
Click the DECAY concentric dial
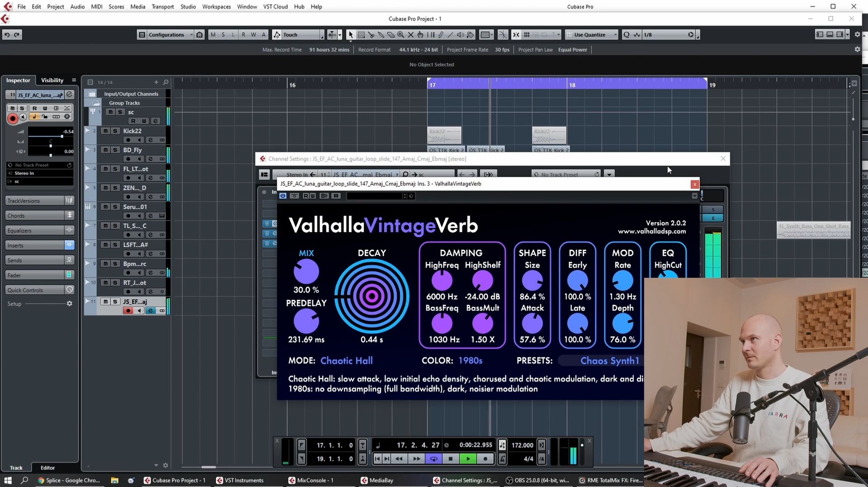point(372,296)
